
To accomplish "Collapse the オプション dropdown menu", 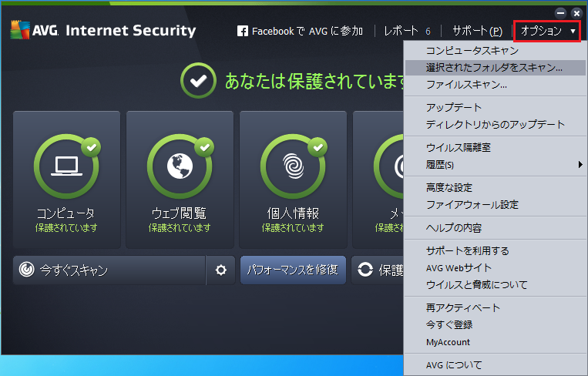I will (547, 31).
